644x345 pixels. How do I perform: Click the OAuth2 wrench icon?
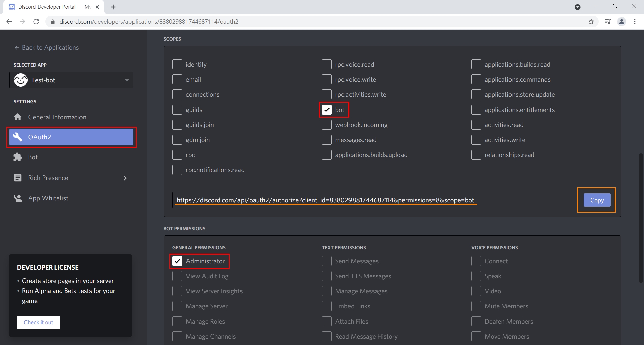pos(18,137)
